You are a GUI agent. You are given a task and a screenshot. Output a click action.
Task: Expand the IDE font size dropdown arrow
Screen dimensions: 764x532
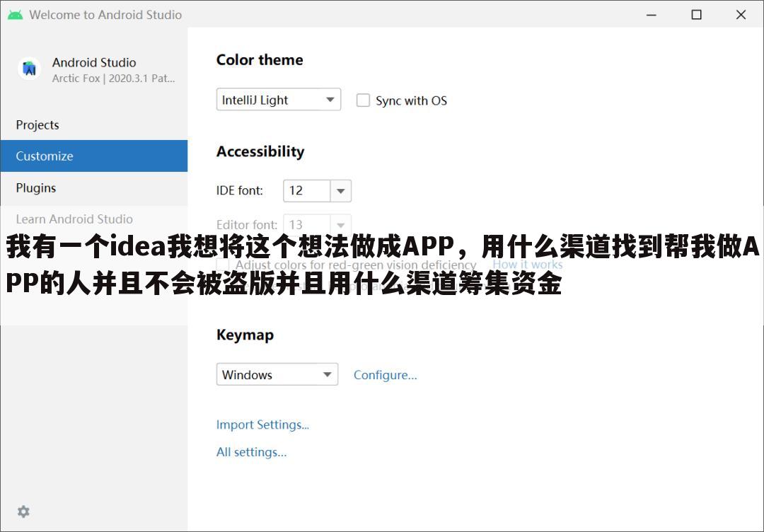[340, 190]
